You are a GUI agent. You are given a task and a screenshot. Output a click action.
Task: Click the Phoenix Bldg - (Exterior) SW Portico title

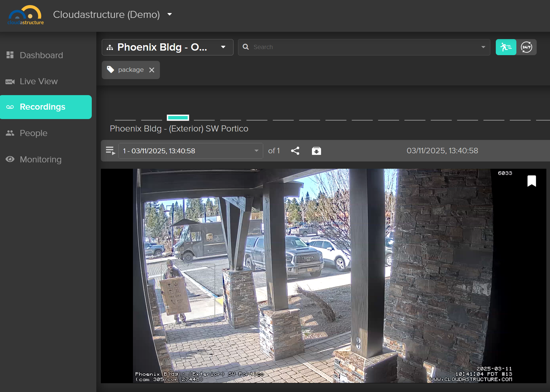[179, 129]
